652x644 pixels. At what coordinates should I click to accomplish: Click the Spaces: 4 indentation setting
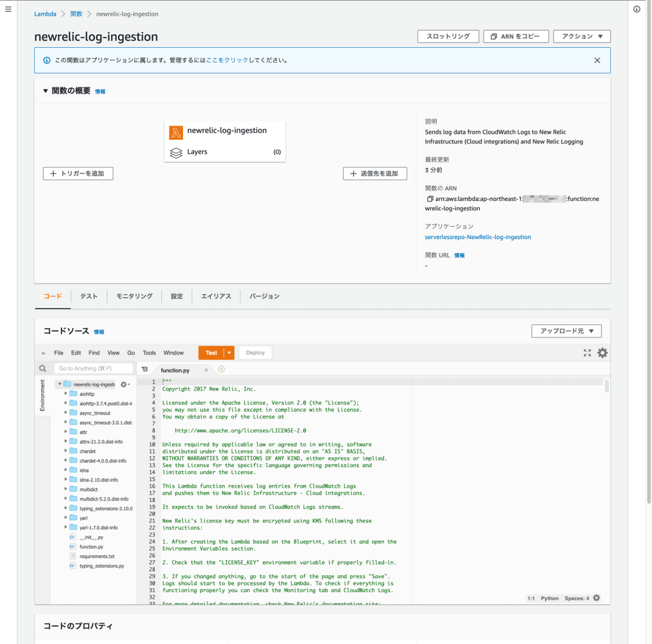click(x=576, y=598)
